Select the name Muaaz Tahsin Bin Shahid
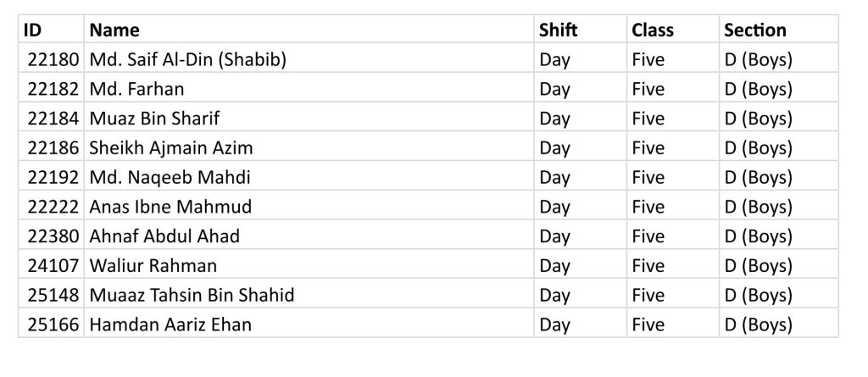Image resolution: width=868 pixels, height=377 pixels. click(192, 295)
